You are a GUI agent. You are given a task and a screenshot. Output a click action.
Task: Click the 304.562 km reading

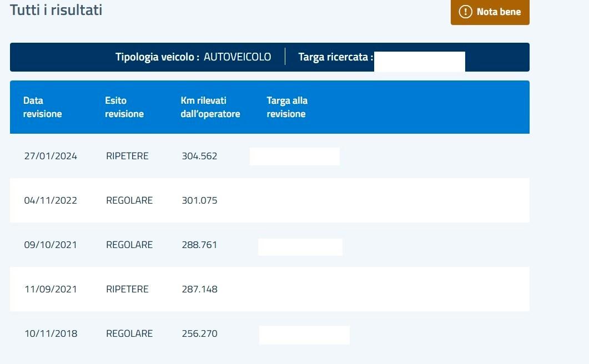(199, 156)
